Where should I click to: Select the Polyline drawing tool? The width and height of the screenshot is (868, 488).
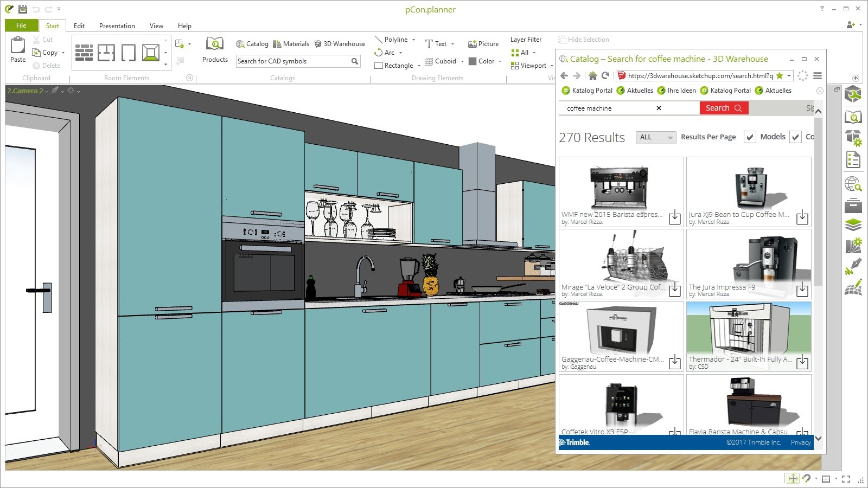(391, 40)
